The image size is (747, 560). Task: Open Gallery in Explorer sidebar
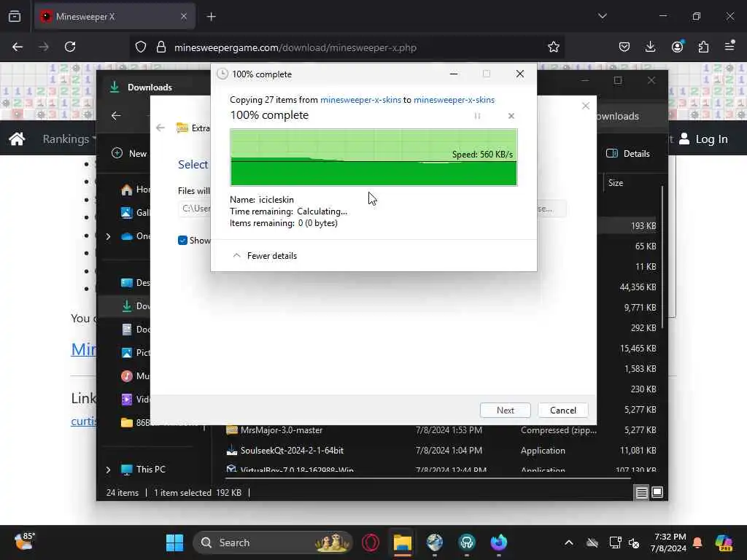(x=135, y=212)
